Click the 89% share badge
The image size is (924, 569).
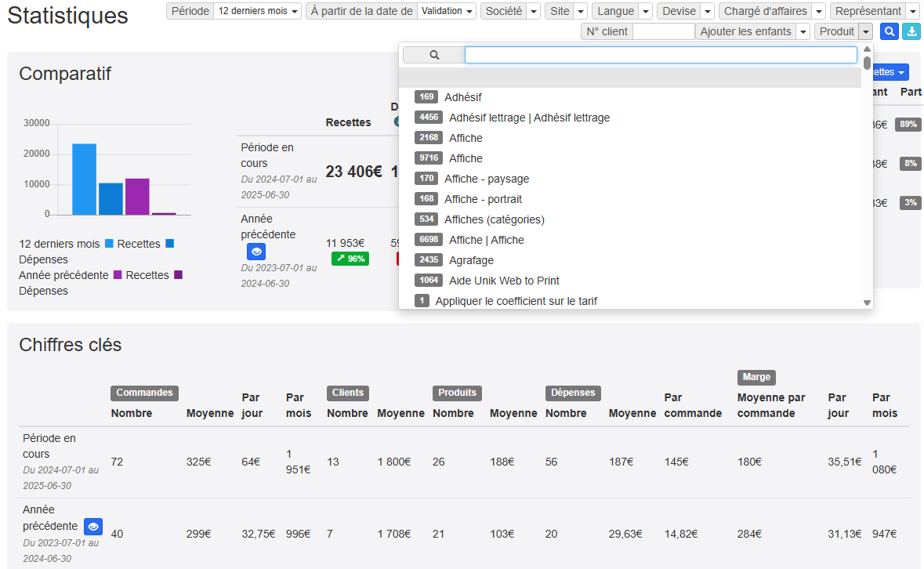pos(908,125)
